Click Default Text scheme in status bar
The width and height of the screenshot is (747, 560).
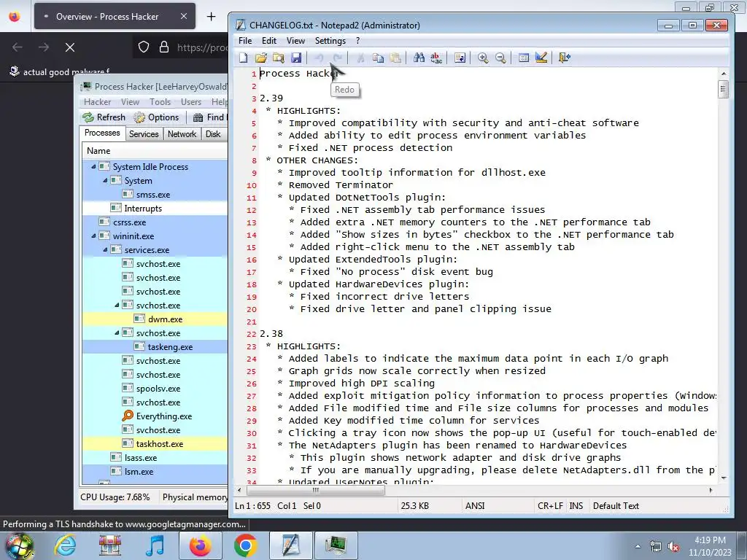coord(616,506)
